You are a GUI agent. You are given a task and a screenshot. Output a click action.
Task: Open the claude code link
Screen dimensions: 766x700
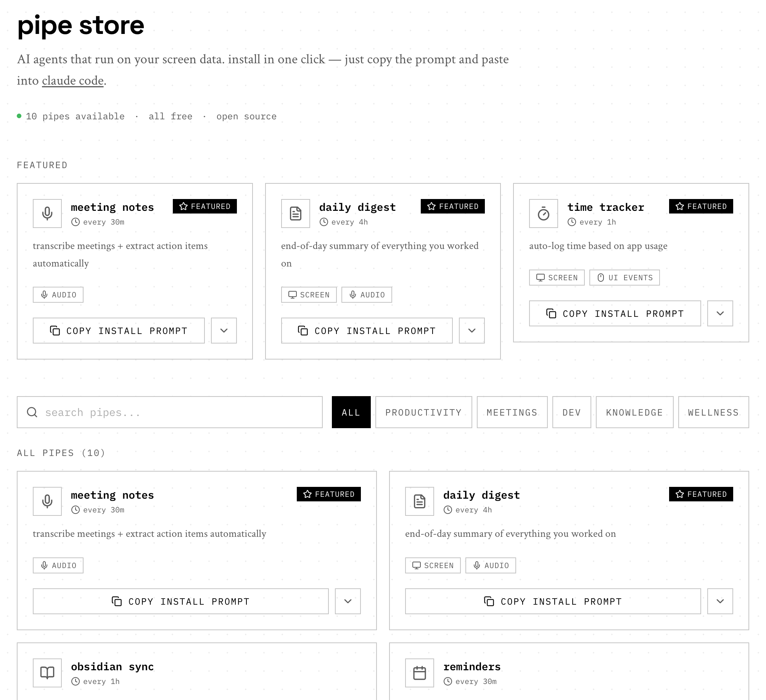click(72, 81)
